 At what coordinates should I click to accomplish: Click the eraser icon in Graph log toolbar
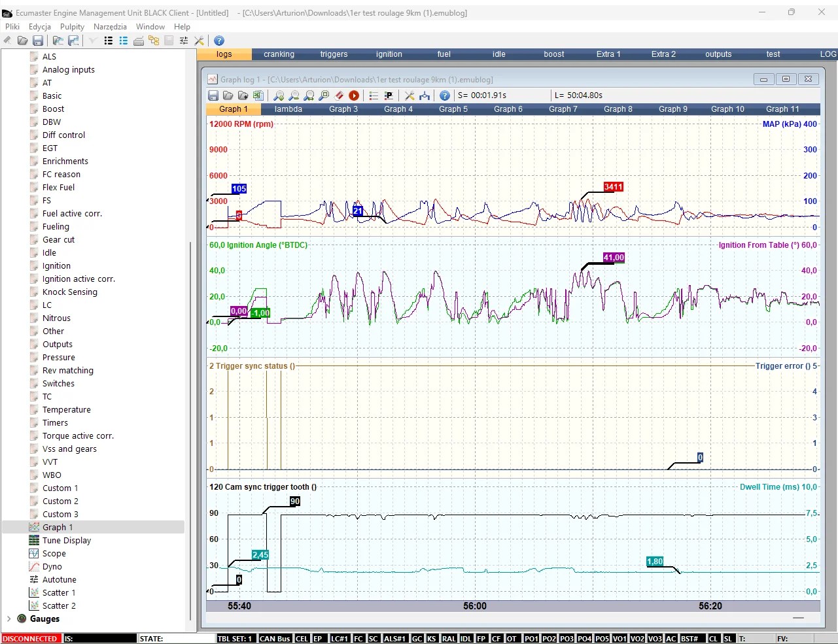339,95
